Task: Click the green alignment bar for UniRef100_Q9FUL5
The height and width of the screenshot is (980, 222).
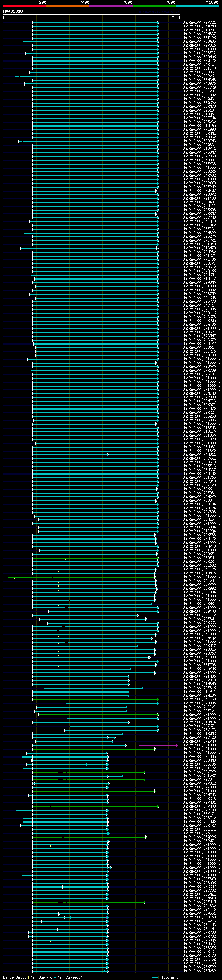Action: click(89, 902)
